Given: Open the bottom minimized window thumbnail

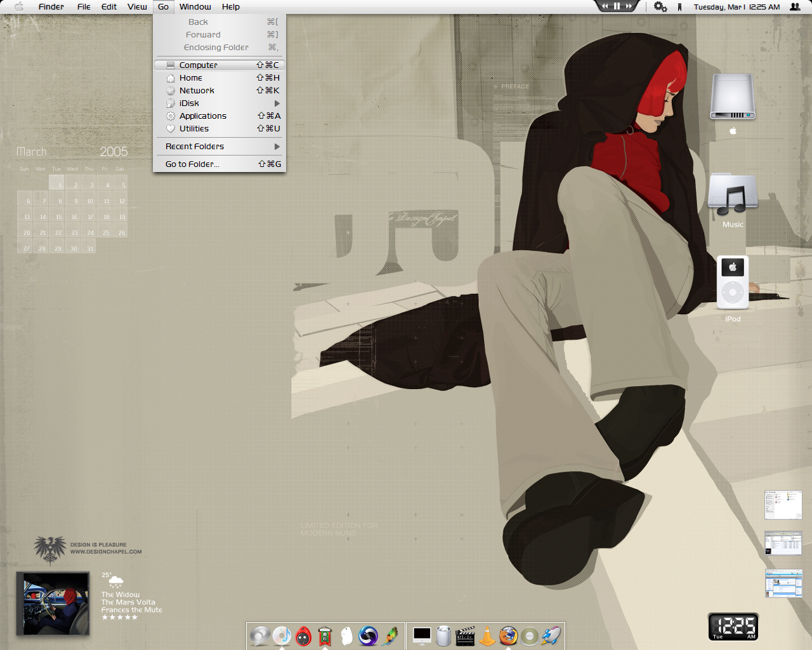Looking at the screenshot, I should click(783, 583).
